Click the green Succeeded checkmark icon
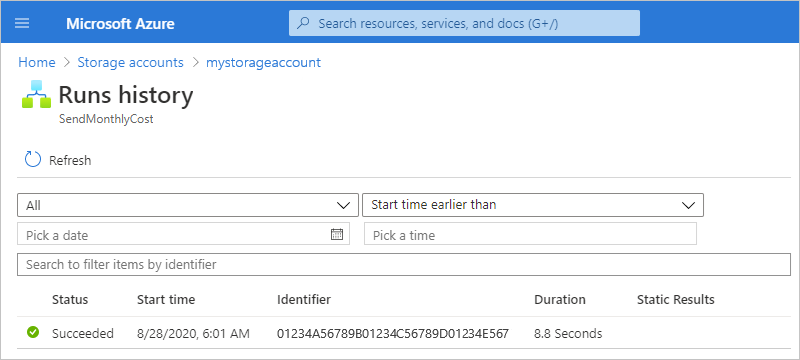Viewport: 800px width, 360px height. pyautogui.click(x=33, y=333)
